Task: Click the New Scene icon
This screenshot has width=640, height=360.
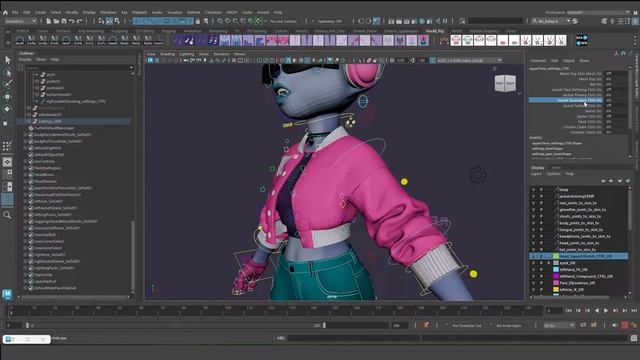Action: pos(48,21)
